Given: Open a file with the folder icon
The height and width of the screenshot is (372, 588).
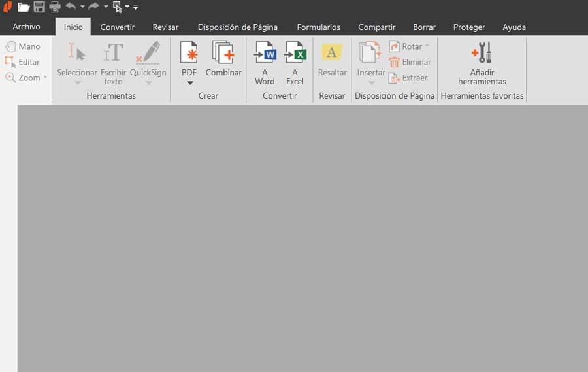Looking at the screenshot, I should [x=24, y=7].
